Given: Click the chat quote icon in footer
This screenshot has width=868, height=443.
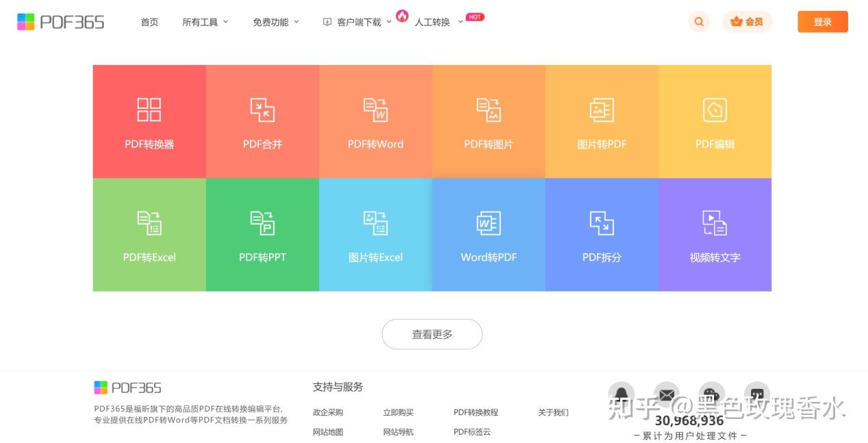Looking at the screenshot, I should tap(757, 394).
